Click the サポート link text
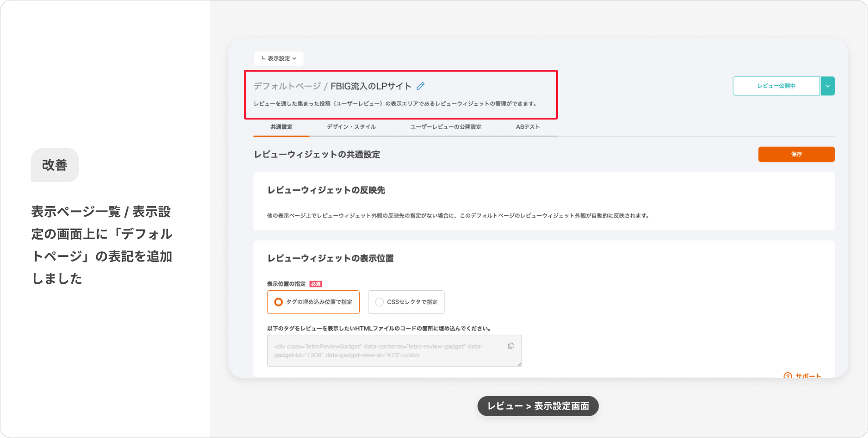868x438 pixels. 808,375
